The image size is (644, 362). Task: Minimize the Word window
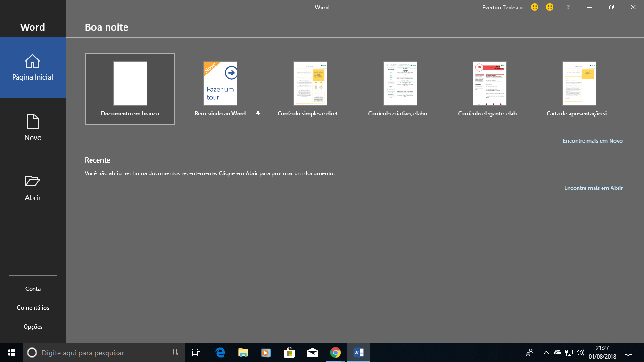pos(590,8)
